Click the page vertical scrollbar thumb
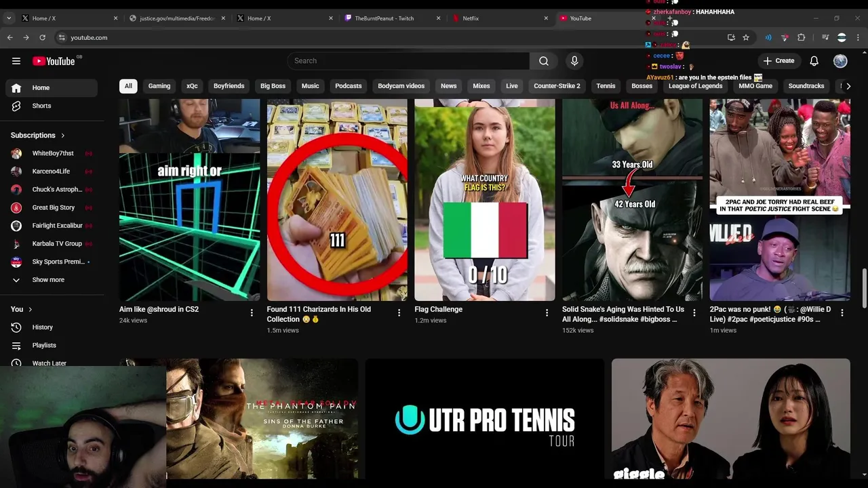This screenshot has width=868, height=488. tap(864, 288)
